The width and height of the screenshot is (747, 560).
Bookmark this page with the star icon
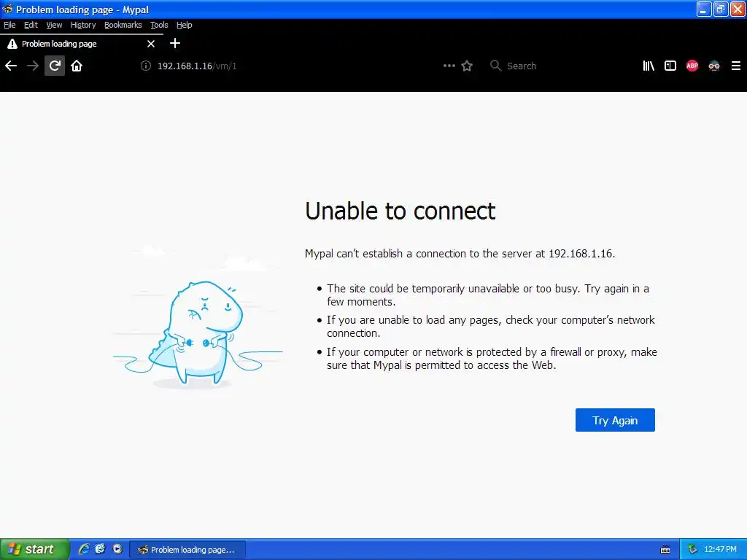pyautogui.click(x=467, y=66)
